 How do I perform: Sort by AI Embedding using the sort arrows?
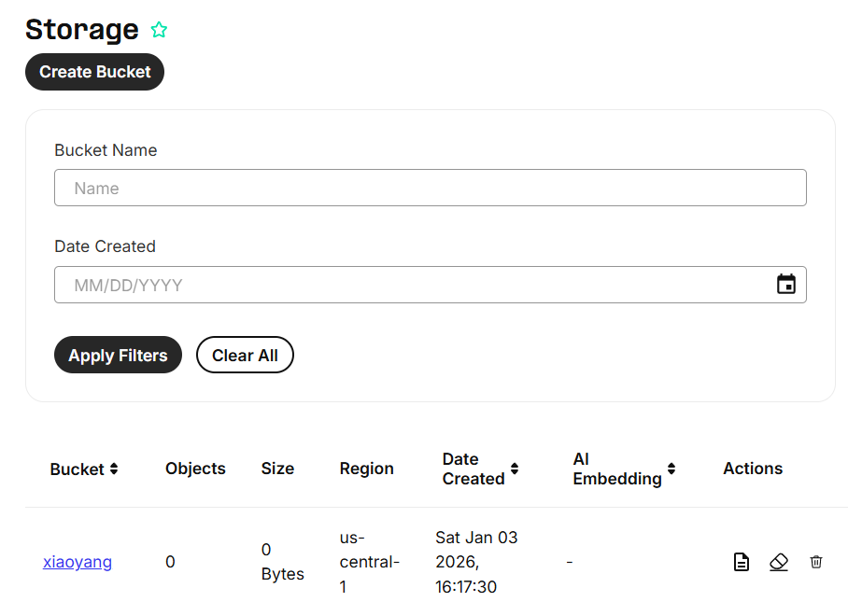pyautogui.click(x=671, y=469)
